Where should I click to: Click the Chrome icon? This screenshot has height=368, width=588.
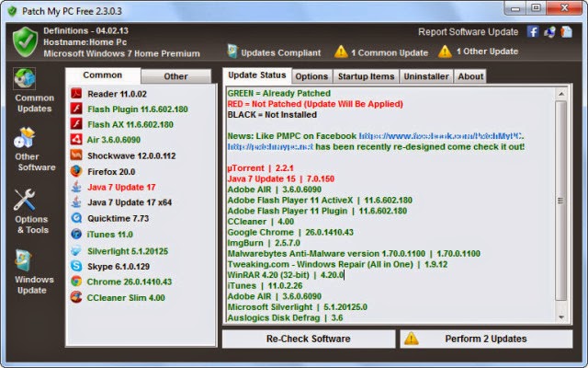click(76, 282)
